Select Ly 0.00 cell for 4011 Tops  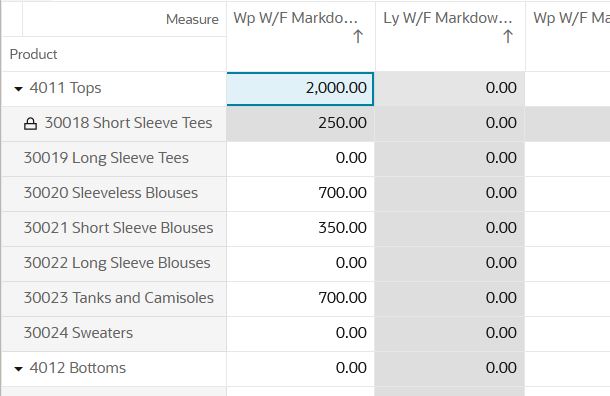point(450,89)
